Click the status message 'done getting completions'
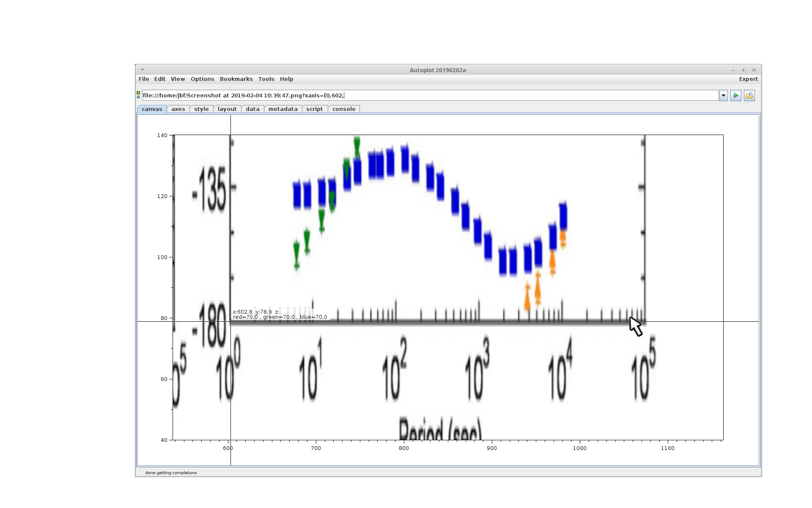The image size is (812, 508). (x=171, y=473)
